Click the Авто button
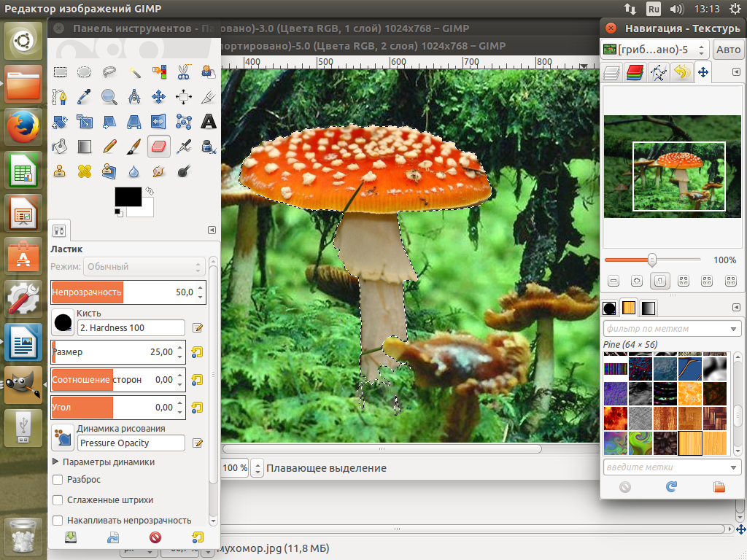The image size is (747, 560). (x=727, y=50)
